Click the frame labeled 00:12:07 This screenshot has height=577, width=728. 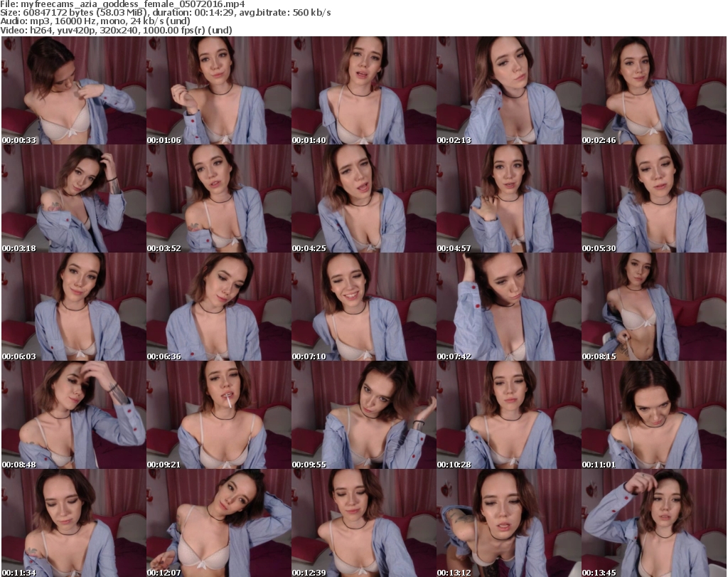219,523
